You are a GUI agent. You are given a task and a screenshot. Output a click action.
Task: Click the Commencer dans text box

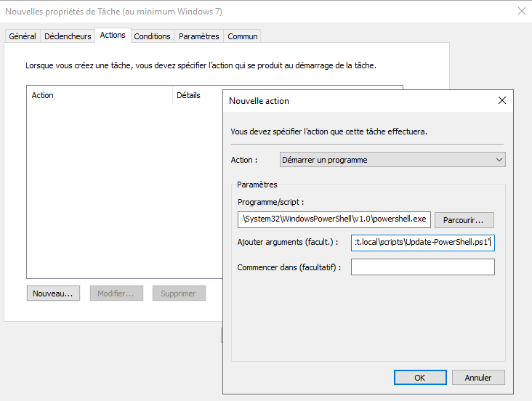point(422,267)
